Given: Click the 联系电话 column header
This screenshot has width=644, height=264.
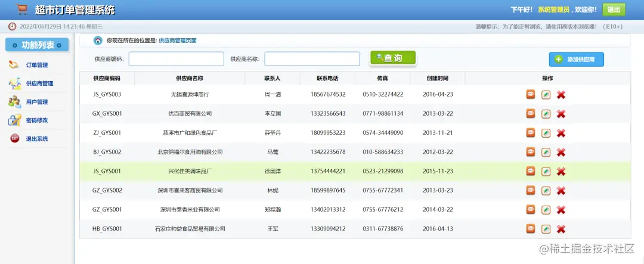Looking at the screenshot, I should click(328, 78).
